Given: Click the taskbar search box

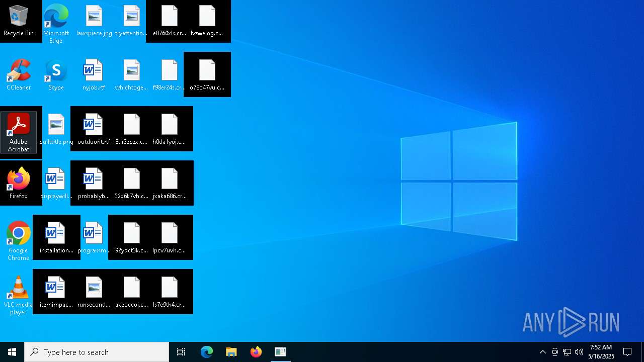Looking at the screenshot, I should pos(97,352).
